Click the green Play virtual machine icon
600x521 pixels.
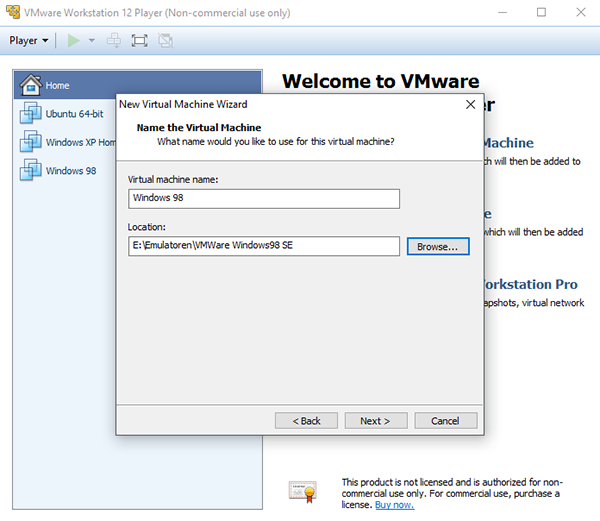pos(73,41)
